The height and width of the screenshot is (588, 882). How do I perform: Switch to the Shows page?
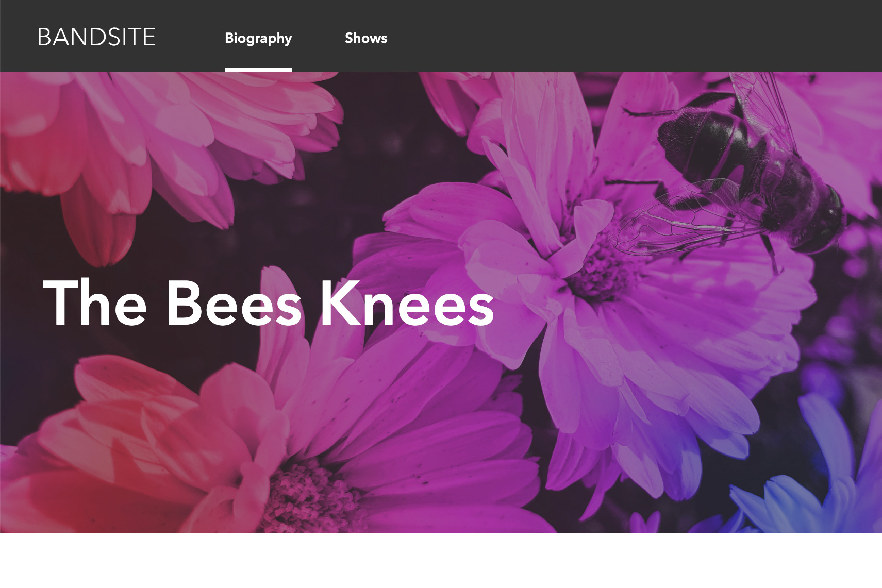tap(365, 38)
